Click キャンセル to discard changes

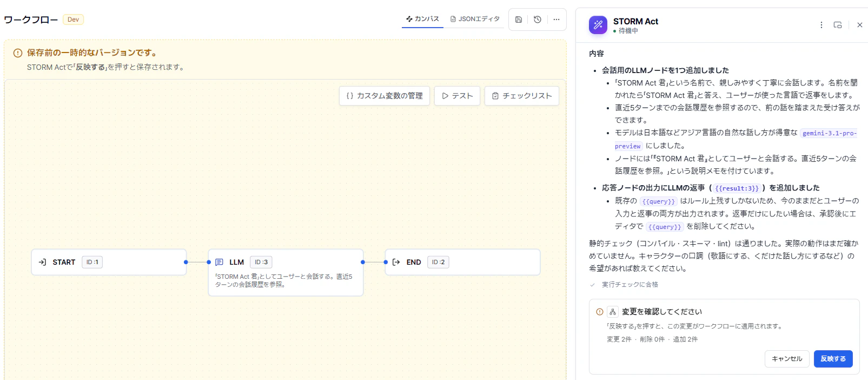pyautogui.click(x=787, y=359)
